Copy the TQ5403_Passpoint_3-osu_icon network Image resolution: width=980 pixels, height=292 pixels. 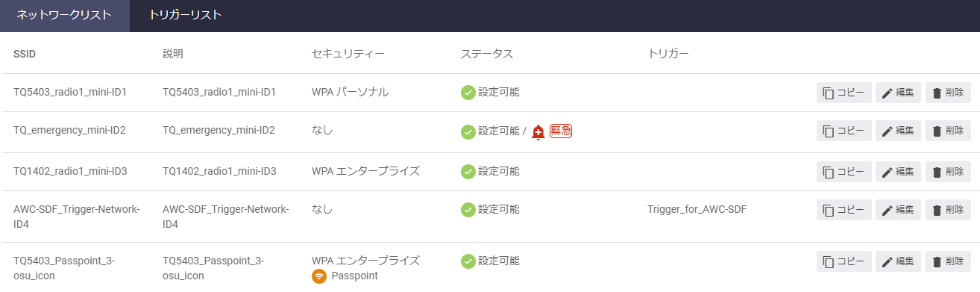[844, 261]
